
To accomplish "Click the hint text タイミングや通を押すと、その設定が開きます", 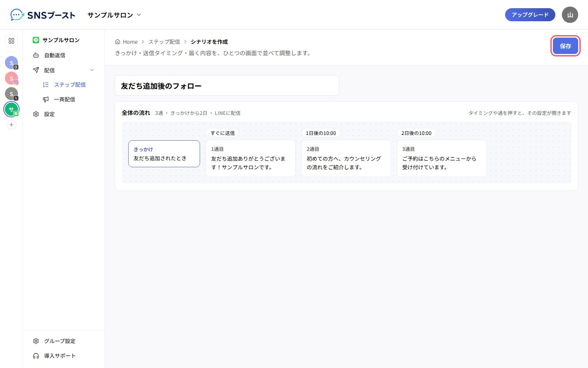I will point(520,113).
